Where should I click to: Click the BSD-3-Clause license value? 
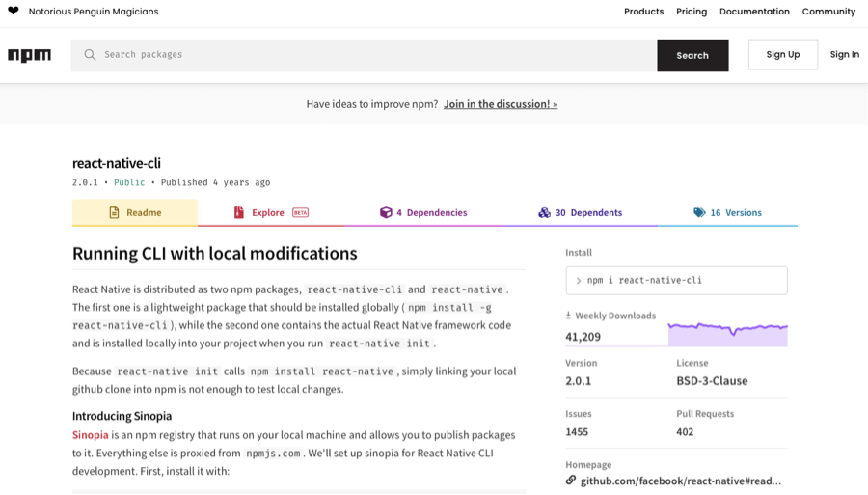point(712,381)
